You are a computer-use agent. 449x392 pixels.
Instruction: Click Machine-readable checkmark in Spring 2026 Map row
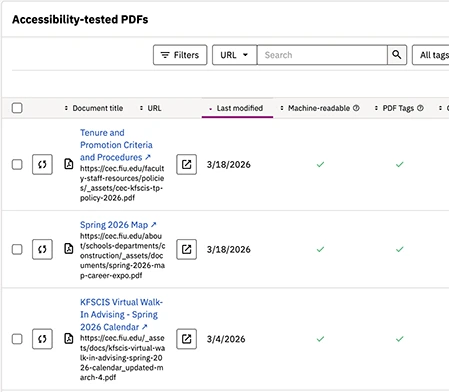(x=320, y=249)
